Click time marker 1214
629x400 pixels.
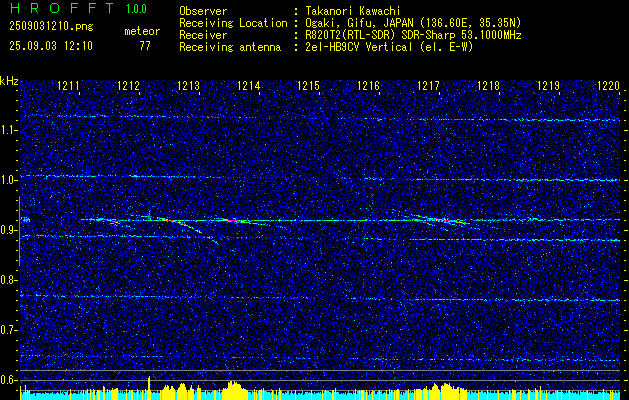[249, 85]
